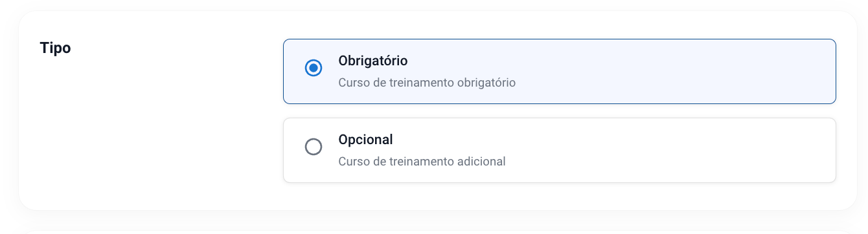Image resolution: width=868 pixels, height=234 pixels.
Task: Click the 'Opcional' title text
Action: coord(365,140)
